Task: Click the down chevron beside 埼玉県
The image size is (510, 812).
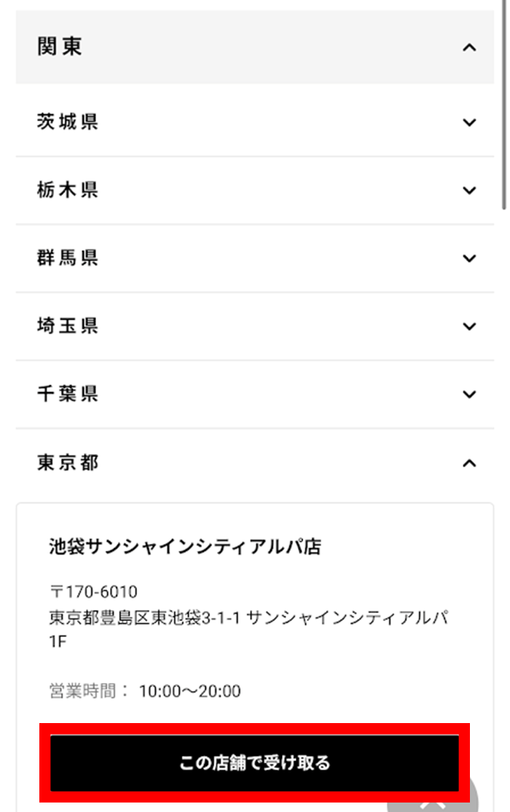Action: (x=469, y=327)
